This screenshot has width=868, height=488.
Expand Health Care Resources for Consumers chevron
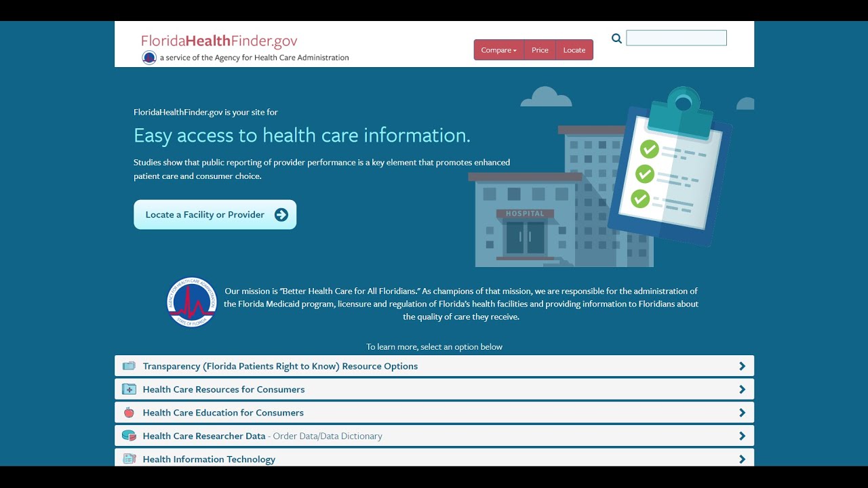[x=742, y=389]
